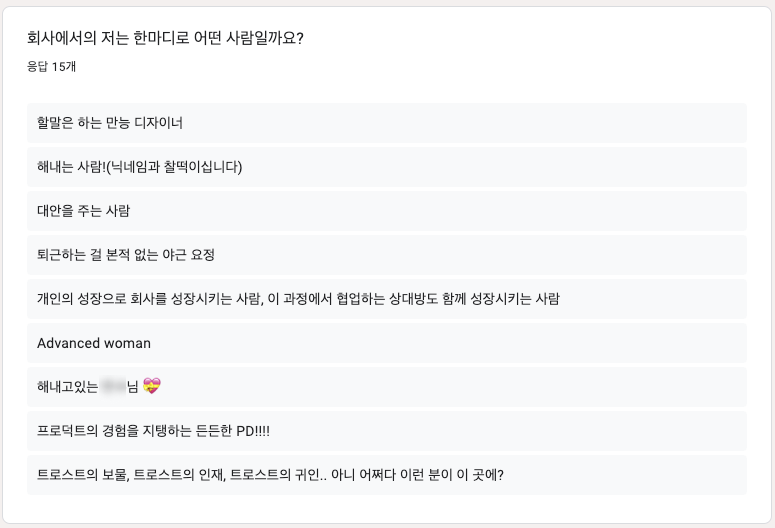Click the '퇴근하는 걸 본적 없는 야근 요정' response
The width and height of the screenshot is (775, 528).
(387, 255)
